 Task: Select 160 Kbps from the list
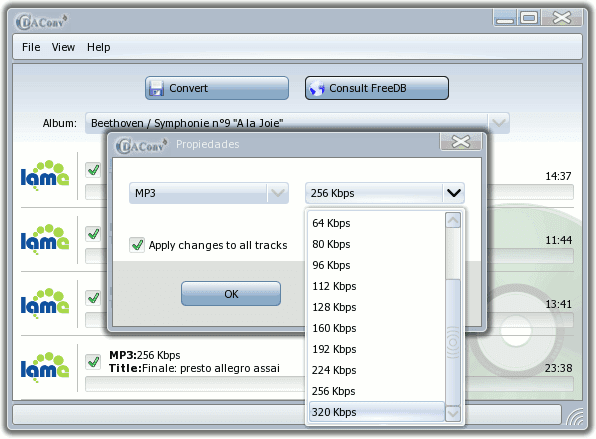click(x=377, y=328)
